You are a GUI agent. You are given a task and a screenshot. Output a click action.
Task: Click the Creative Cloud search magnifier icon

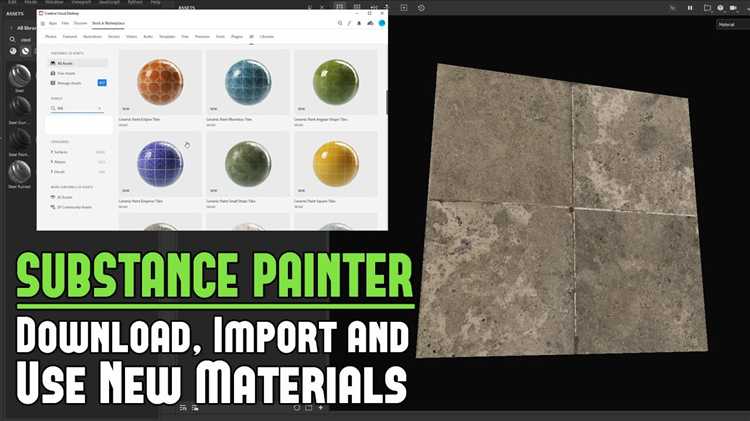coord(340,23)
